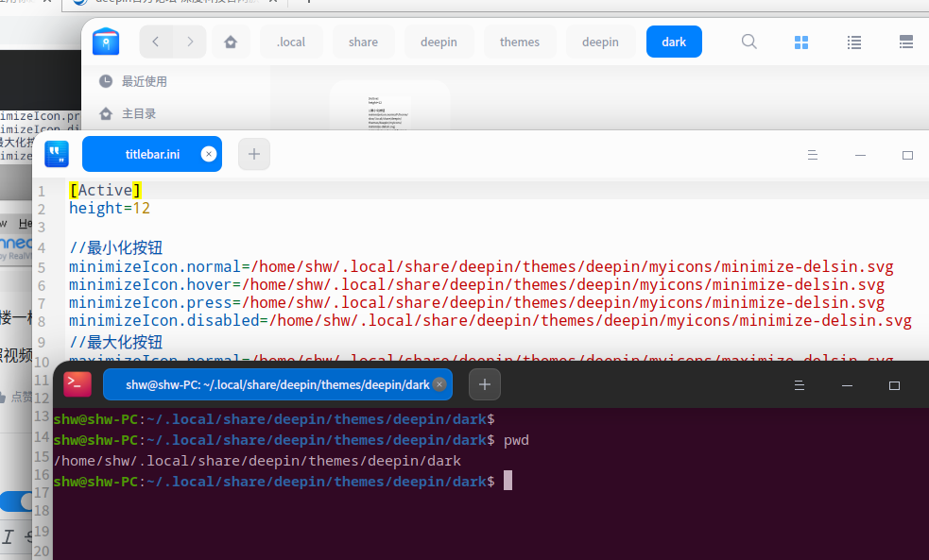
Task: Click the terminal app icon
Action: 77,384
